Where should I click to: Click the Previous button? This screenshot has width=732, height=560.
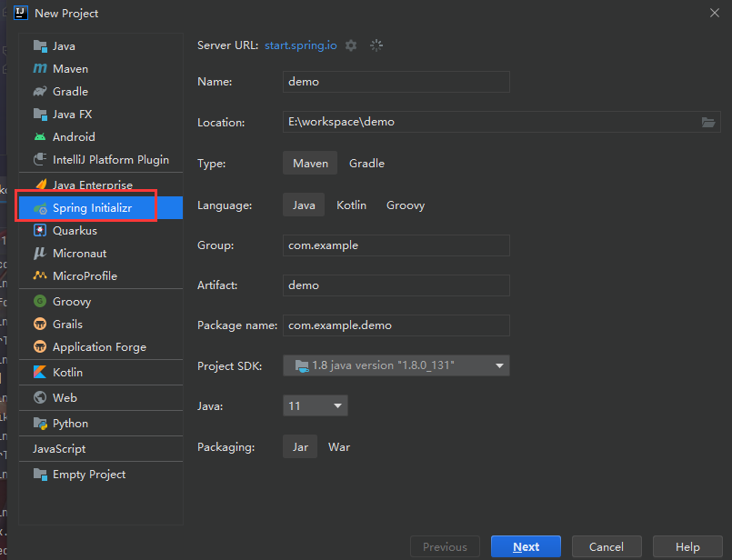pyautogui.click(x=445, y=546)
